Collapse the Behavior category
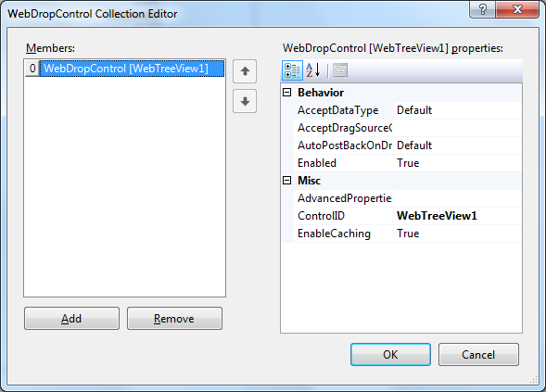Image resolution: width=546 pixels, height=392 pixels. [x=287, y=93]
